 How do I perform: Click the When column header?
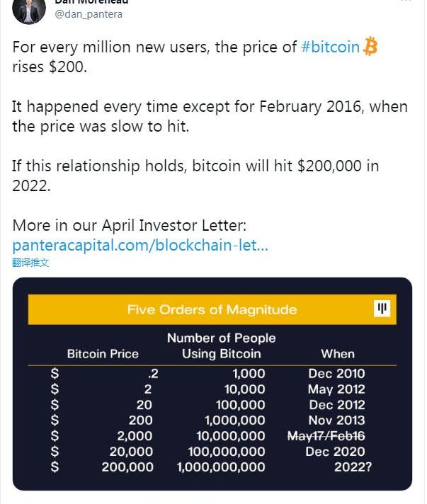tap(338, 353)
